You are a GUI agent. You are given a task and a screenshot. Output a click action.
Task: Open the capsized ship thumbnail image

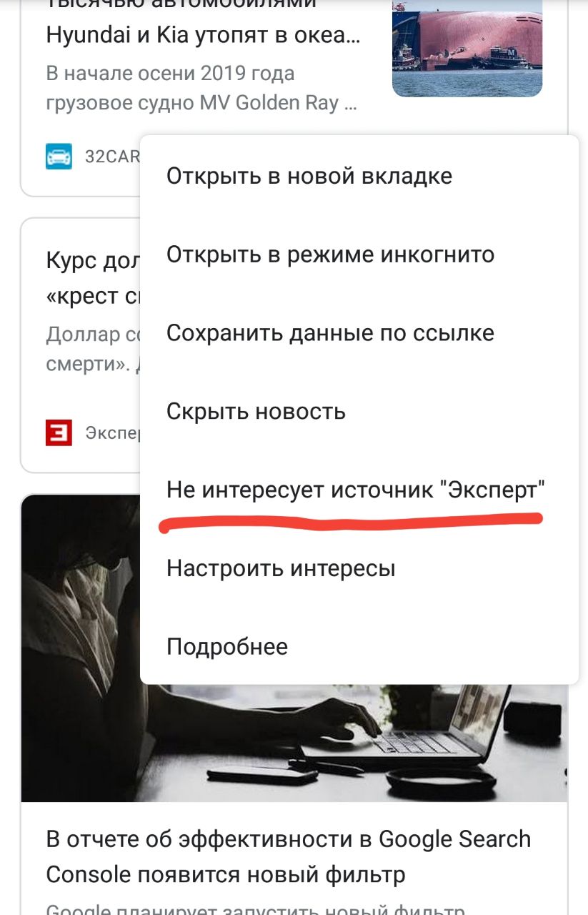467,48
